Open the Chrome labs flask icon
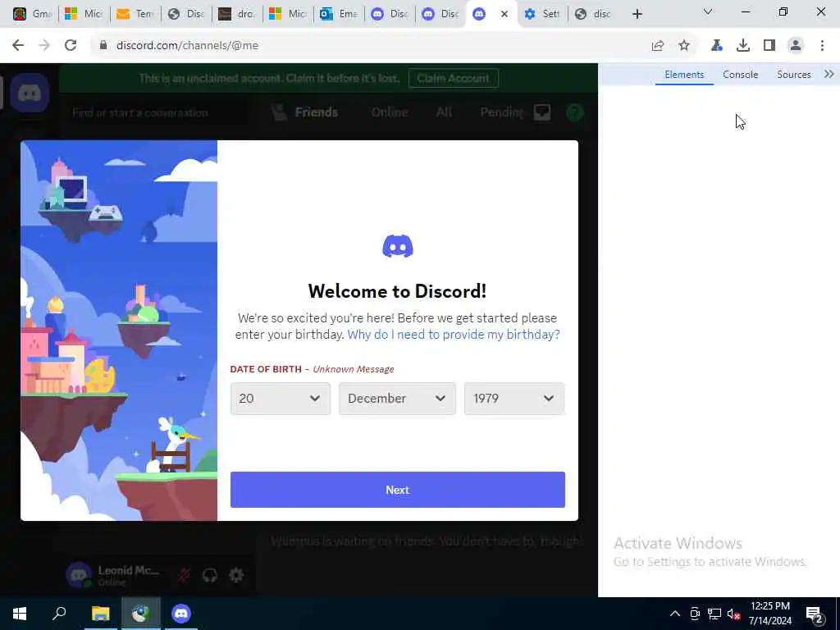 pos(716,46)
